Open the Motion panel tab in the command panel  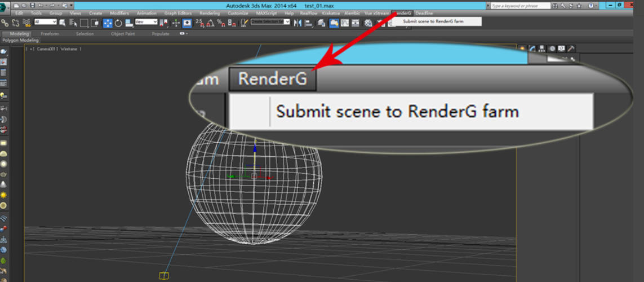tap(552, 49)
